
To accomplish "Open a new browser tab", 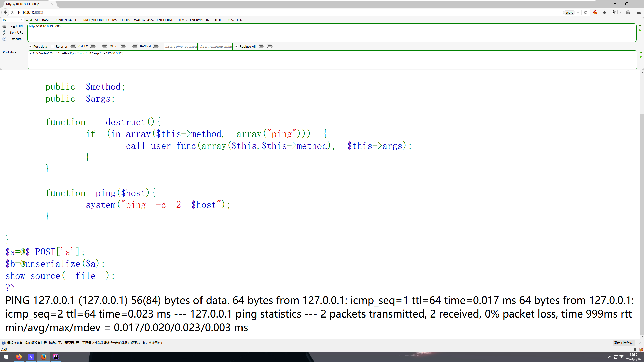I will click(x=61, y=4).
